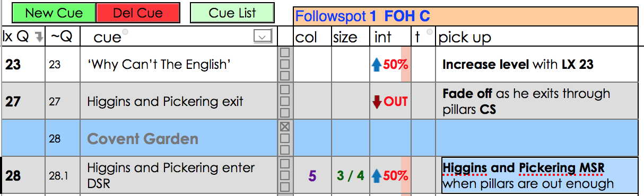Image resolution: width=644 pixels, height=196 pixels.
Task: Click the blue up arrow in cue 28 intensity
Action: point(377,175)
